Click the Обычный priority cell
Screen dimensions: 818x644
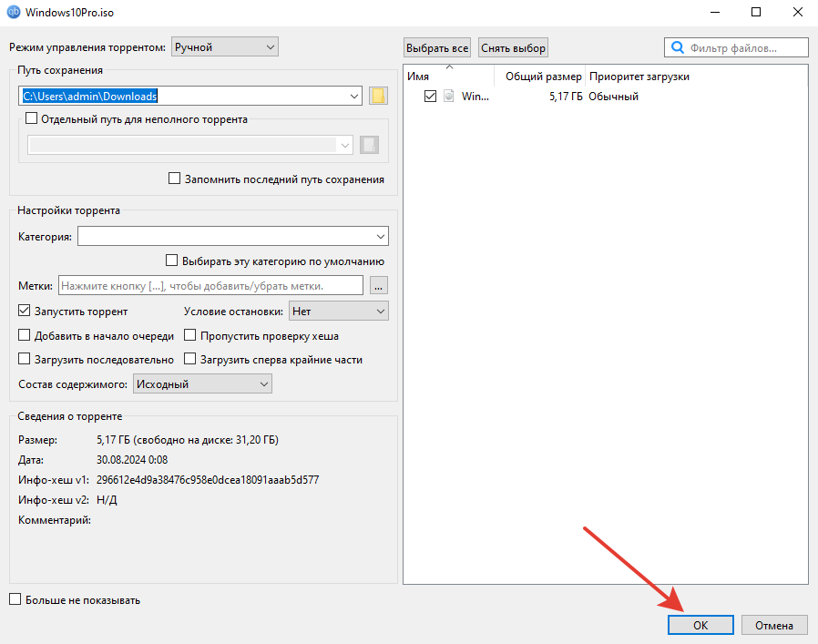tap(614, 97)
